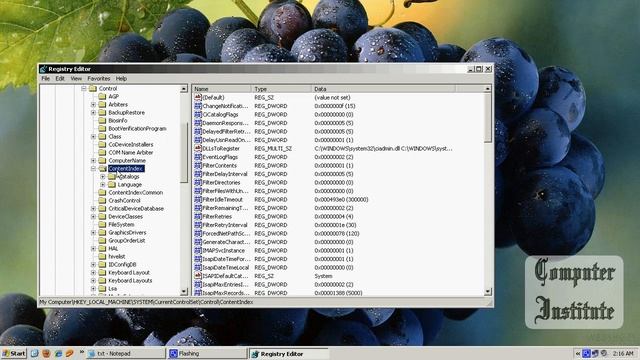Select the BootVerificationProgram folder icon
This screenshot has width=640, height=360.
point(102,129)
